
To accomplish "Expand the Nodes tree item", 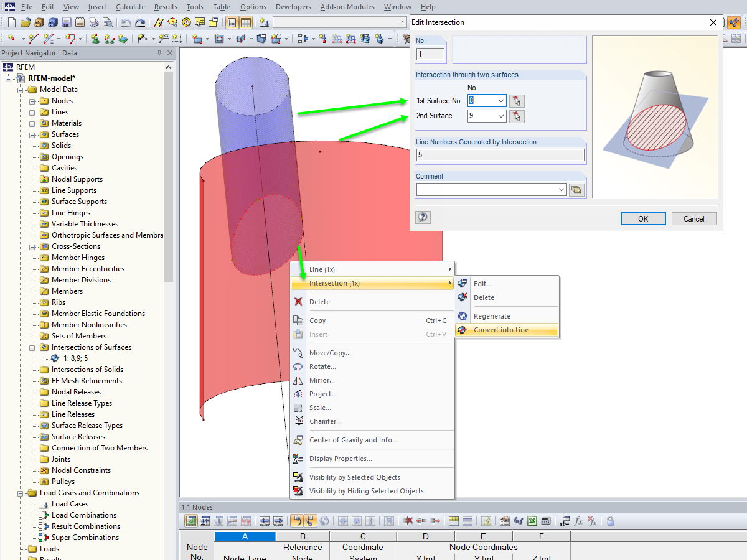I will [32, 101].
